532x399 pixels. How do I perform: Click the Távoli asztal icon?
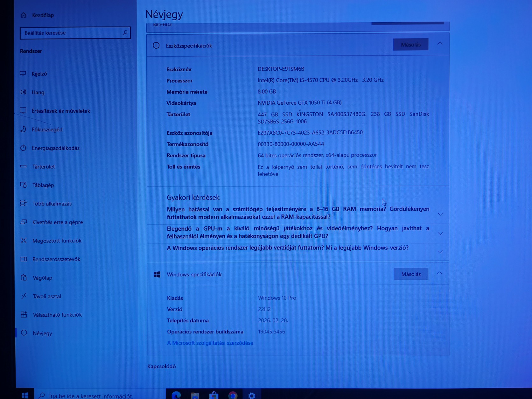(x=24, y=296)
